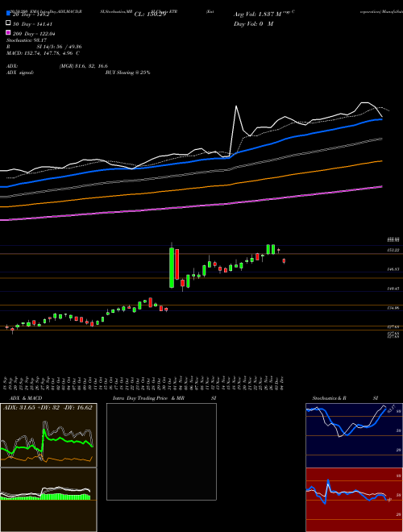Select the '50 Day = 141.41' label

(32, 24)
